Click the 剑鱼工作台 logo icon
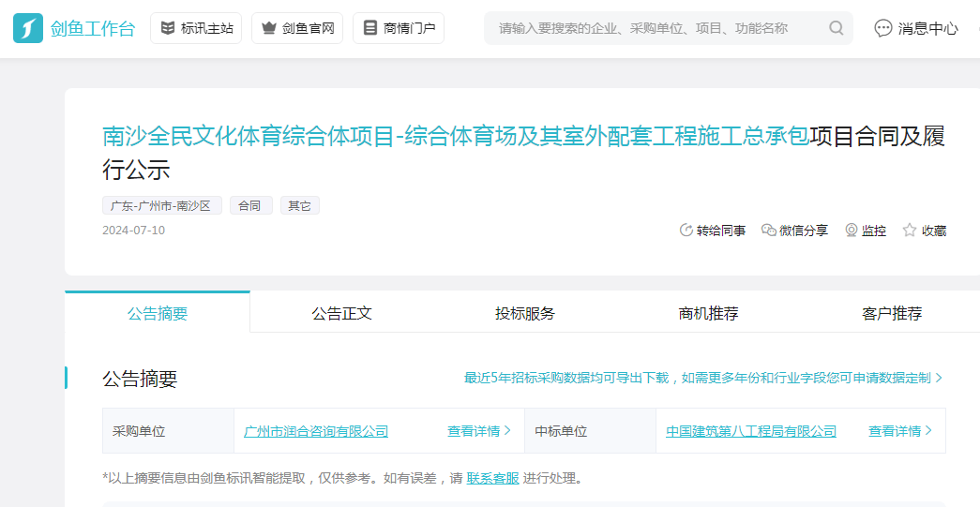980x507 pixels. 28,28
